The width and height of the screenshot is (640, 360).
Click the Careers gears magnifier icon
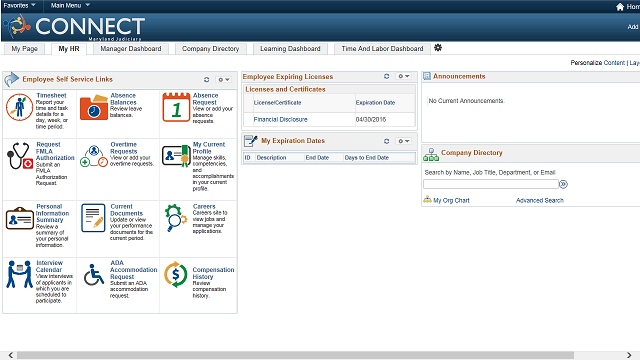click(x=176, y=218)
